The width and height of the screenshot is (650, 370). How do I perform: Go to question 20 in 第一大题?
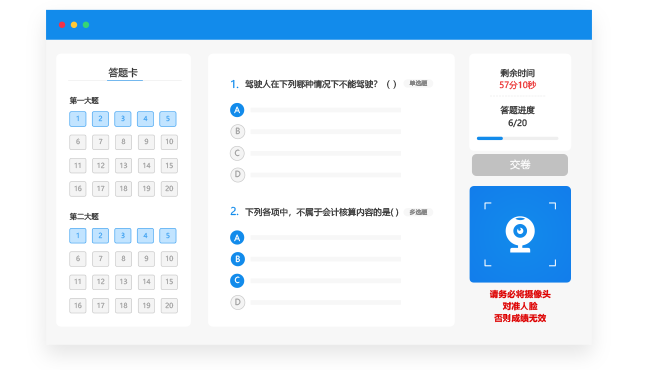click(x=169, y=189)
